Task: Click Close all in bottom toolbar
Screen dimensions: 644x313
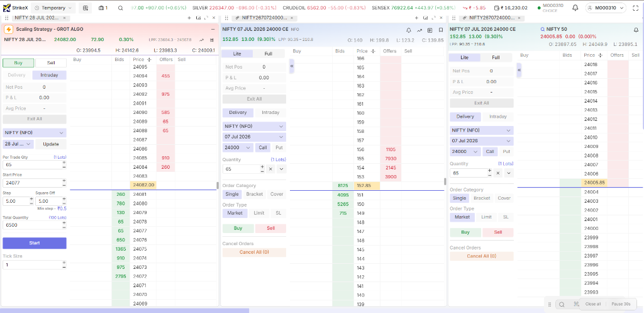Action: (x=593, y=304)
